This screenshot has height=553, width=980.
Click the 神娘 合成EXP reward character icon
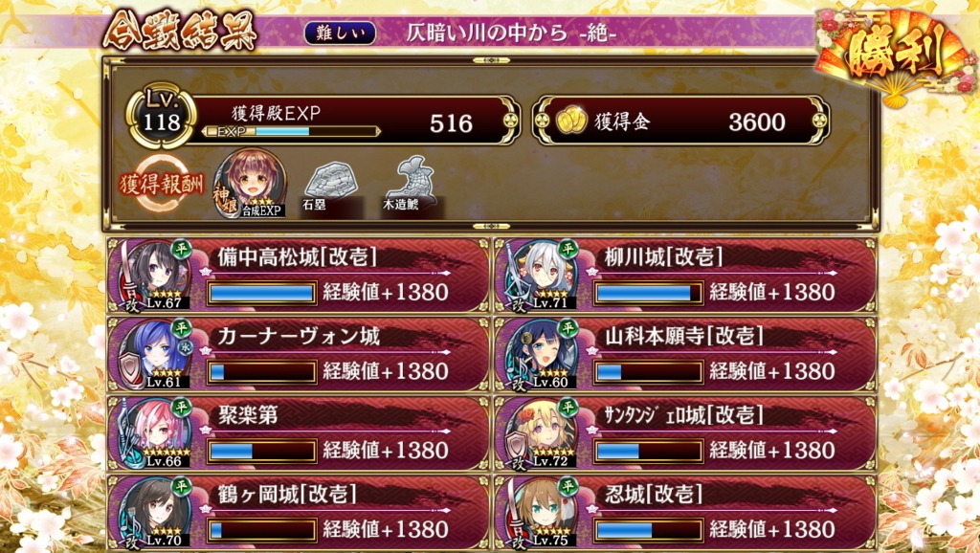[x=250, y=184]
